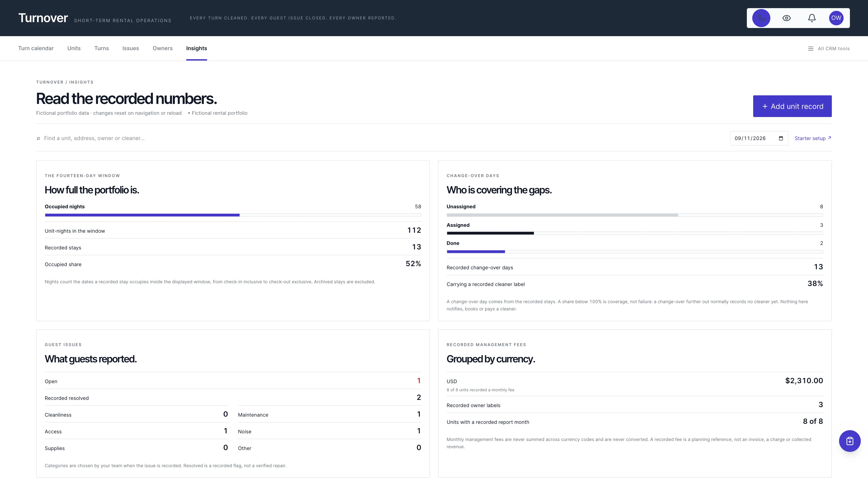Go to Turn calendar tab
868x488 pixels.
[36, 48]
